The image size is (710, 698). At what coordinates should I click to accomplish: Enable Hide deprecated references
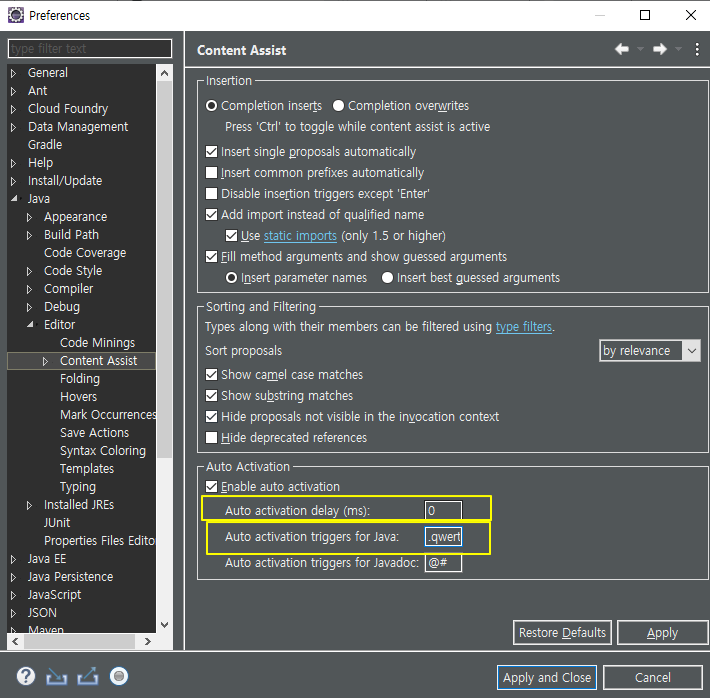click(211, 438)
